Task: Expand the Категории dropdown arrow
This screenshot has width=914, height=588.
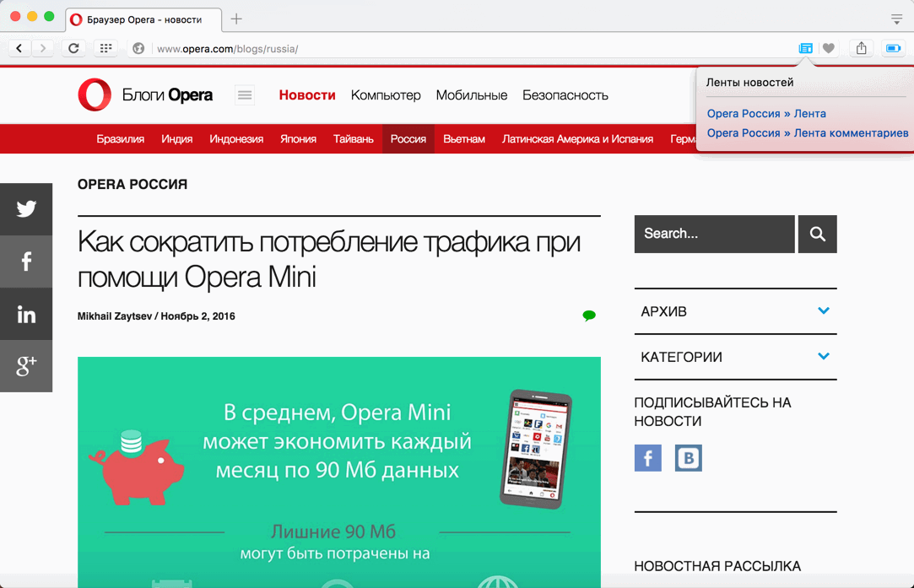Action: [x=823, y=356]
